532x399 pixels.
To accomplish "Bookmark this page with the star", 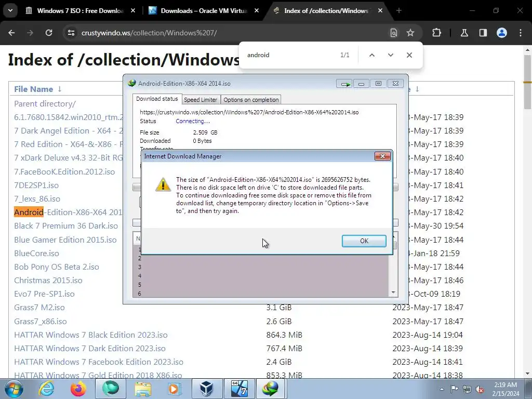I will coord(410,33).
